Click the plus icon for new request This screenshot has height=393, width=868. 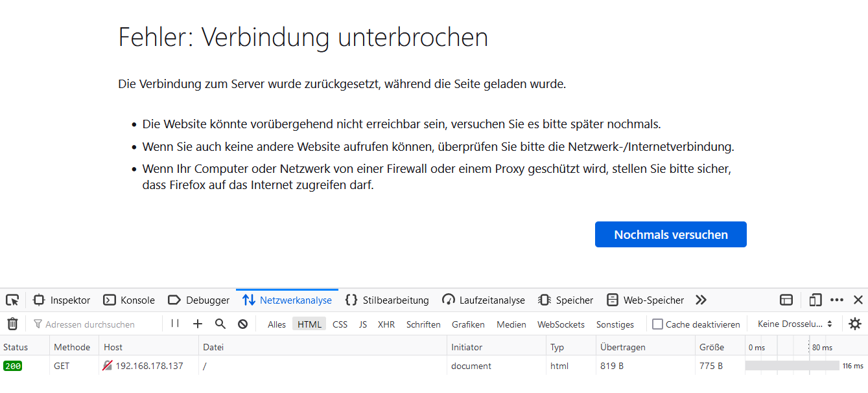point(198,324)
